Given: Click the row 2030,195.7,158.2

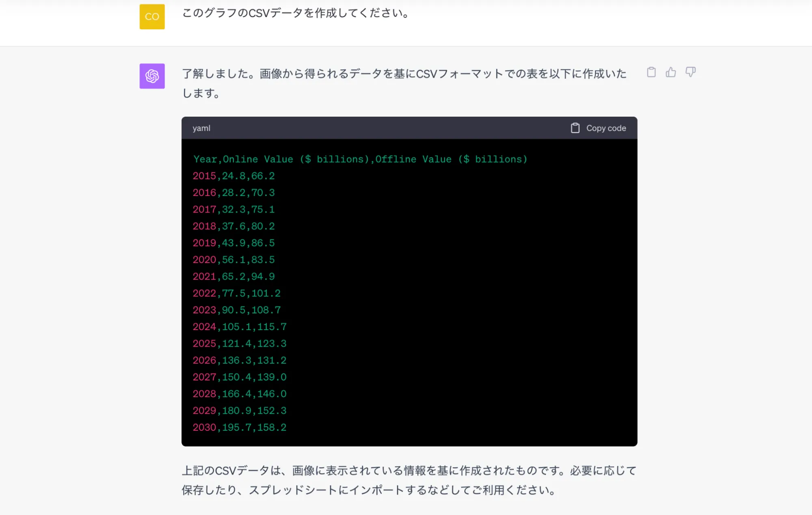Looking at the screenshot, I should click(240, 428).
